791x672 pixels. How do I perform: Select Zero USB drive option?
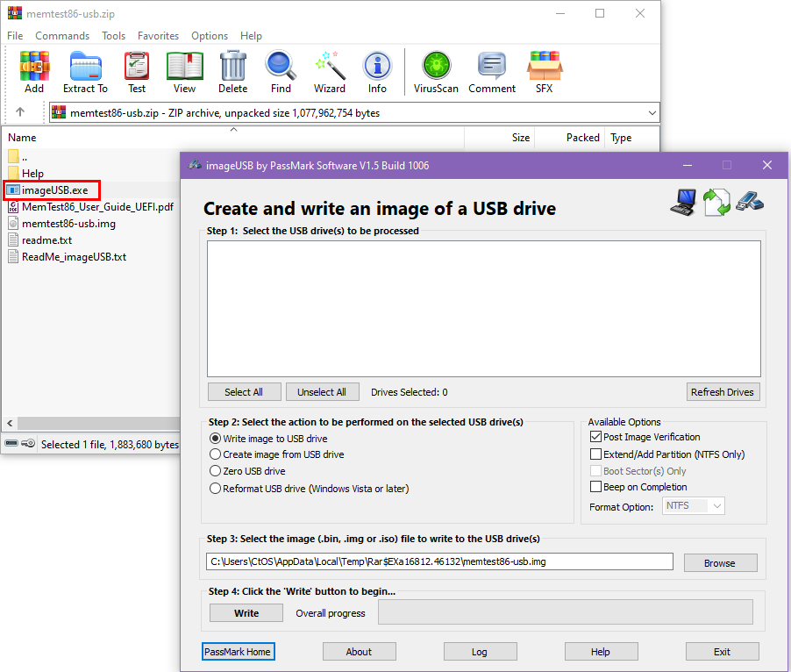click(247, 471)
